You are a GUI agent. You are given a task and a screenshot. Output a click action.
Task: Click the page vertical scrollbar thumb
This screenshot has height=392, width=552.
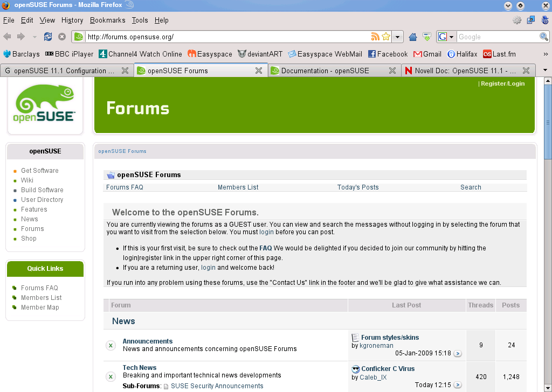tap(548, 122)
